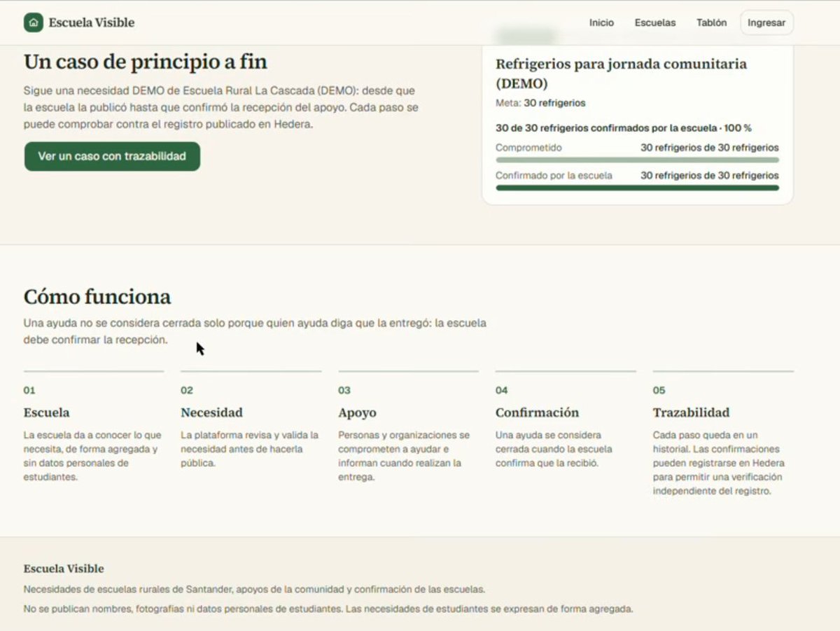Click the 'Necesidad' step heading
The image size is (840, 631).
point(212,412)
